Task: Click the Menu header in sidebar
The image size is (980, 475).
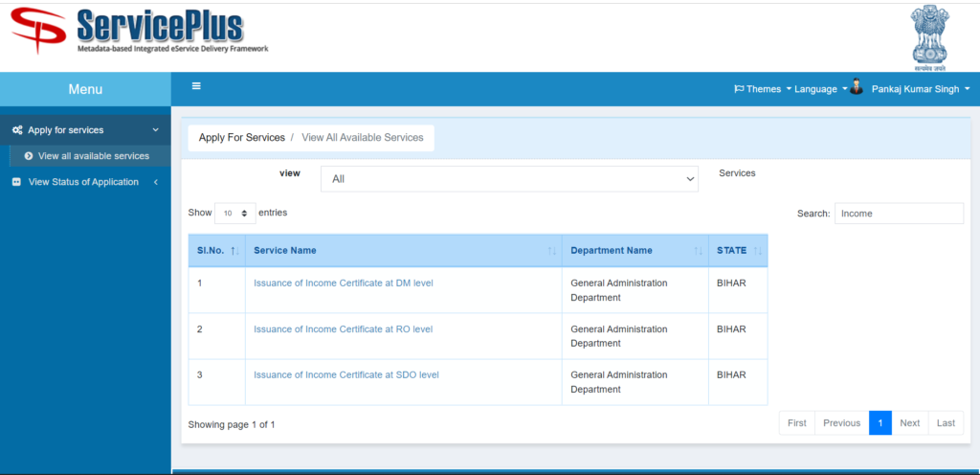Action: [x=85, y=89]
